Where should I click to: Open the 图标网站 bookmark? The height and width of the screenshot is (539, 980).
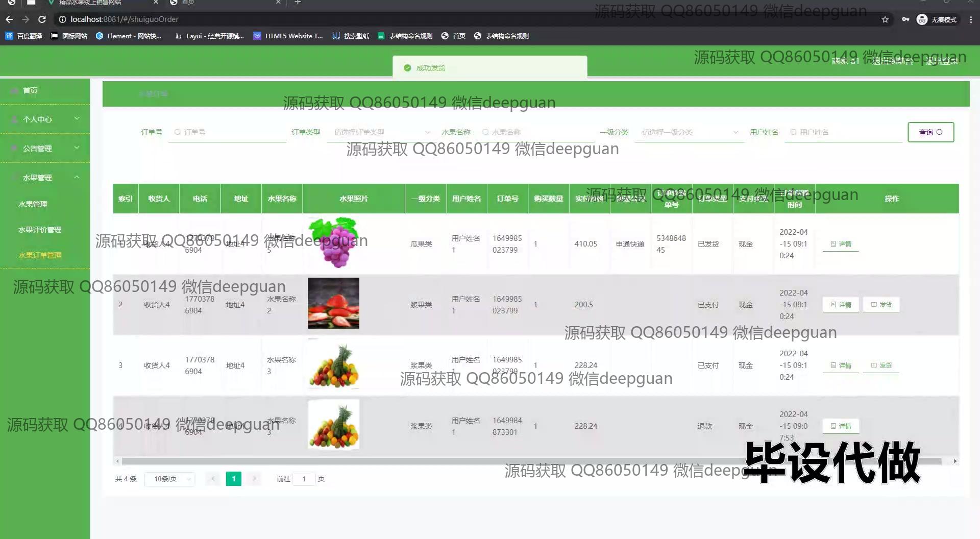point(69,36)
